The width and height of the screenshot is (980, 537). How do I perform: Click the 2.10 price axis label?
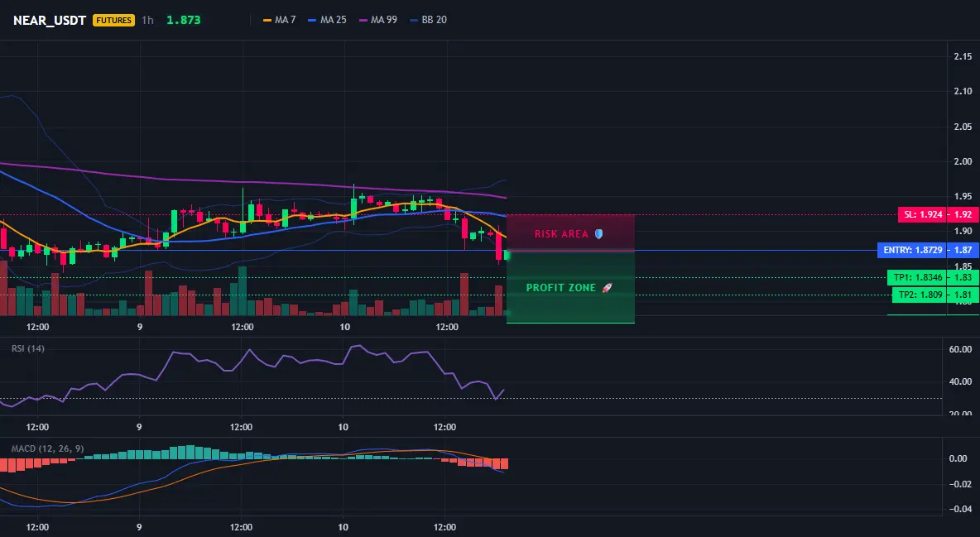[963, 91]
